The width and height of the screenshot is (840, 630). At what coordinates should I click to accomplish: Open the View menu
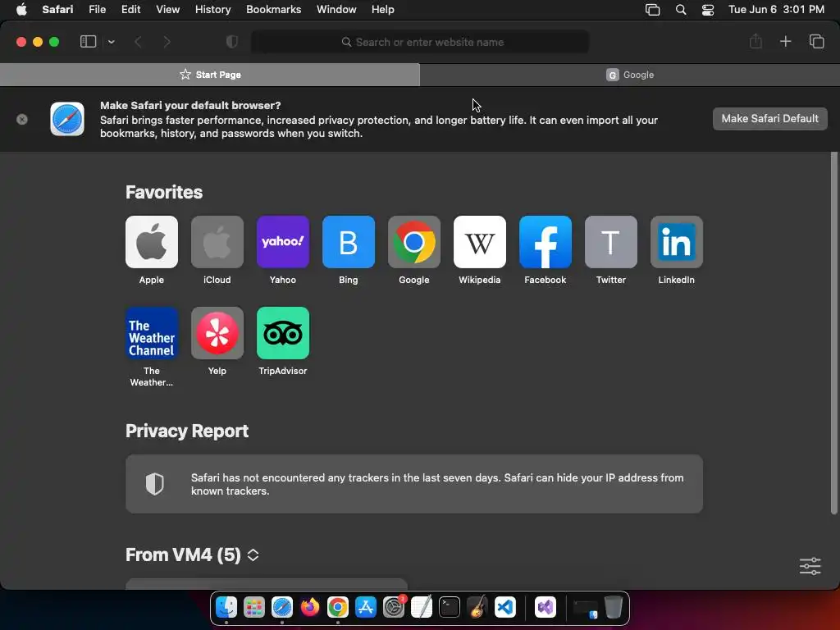tap(167, 10)
